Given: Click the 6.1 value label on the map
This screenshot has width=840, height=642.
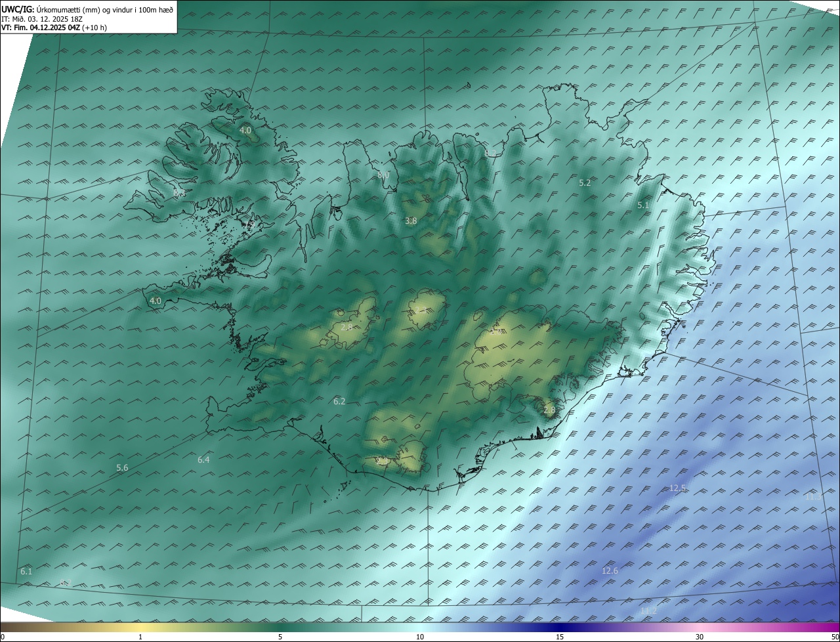Looking at the screenshot, I should [x=26, y=572].
